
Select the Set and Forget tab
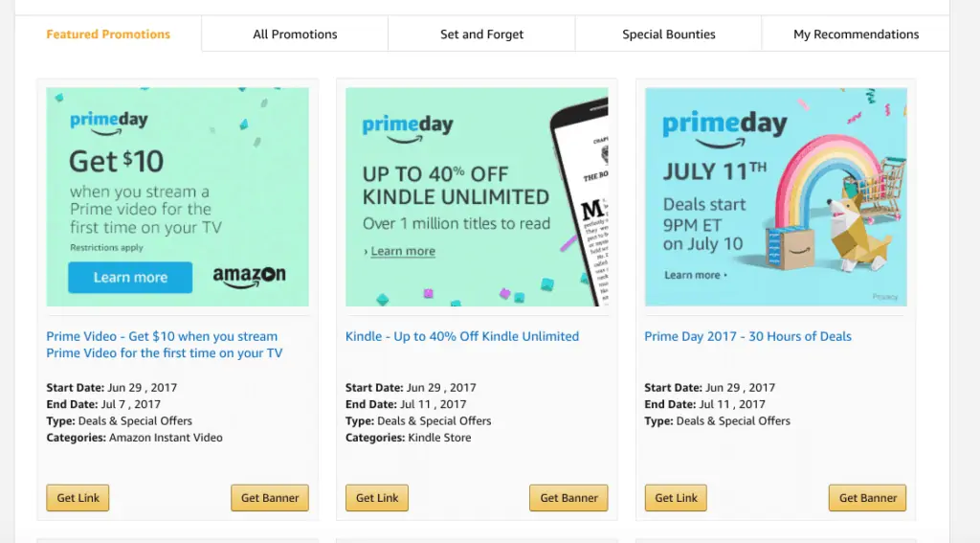(481, 34)
